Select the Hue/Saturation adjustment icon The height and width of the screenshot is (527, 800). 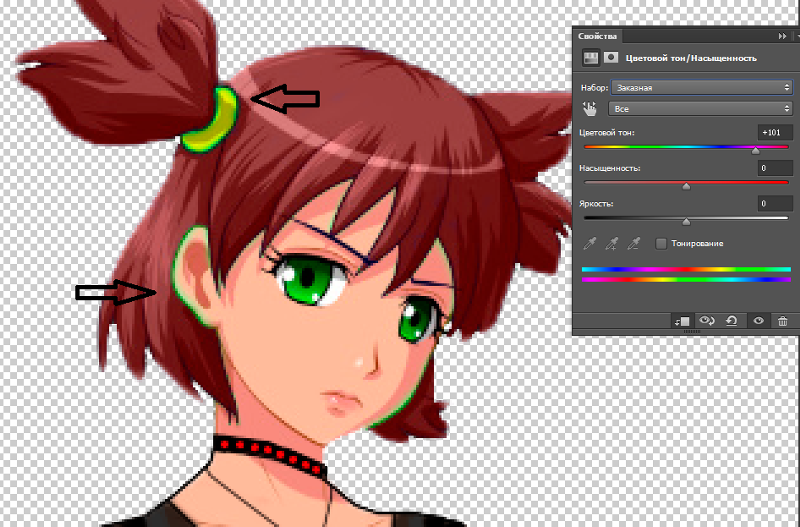[x=591, y=58]
